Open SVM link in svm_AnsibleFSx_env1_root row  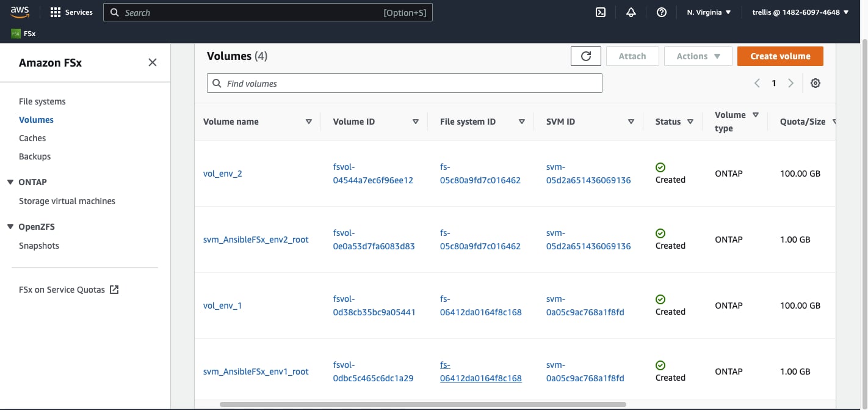click(585, 372)
